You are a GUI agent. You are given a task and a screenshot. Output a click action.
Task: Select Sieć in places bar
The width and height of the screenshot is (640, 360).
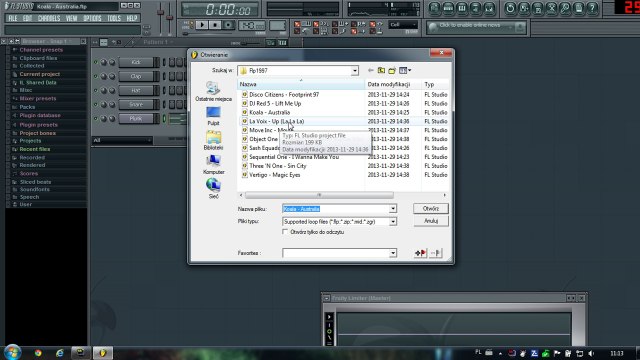tap(213, 189)
